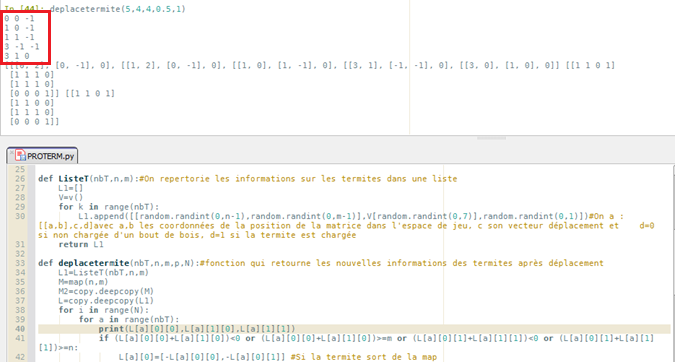Click the final matrix row '[0 0 0 1]]' in console
Image resolution: width=675 pixels, height=362 pixels.
[x=34, y=122]
